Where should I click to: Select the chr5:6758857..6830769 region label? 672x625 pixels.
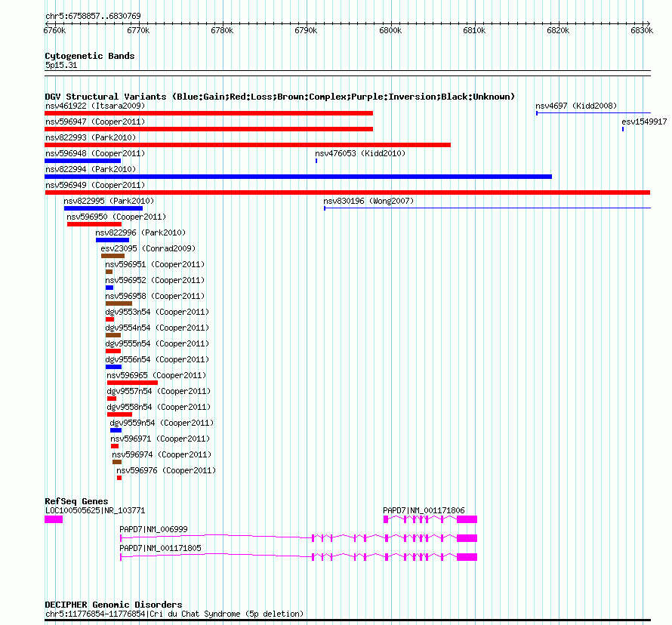coord(93,17)
